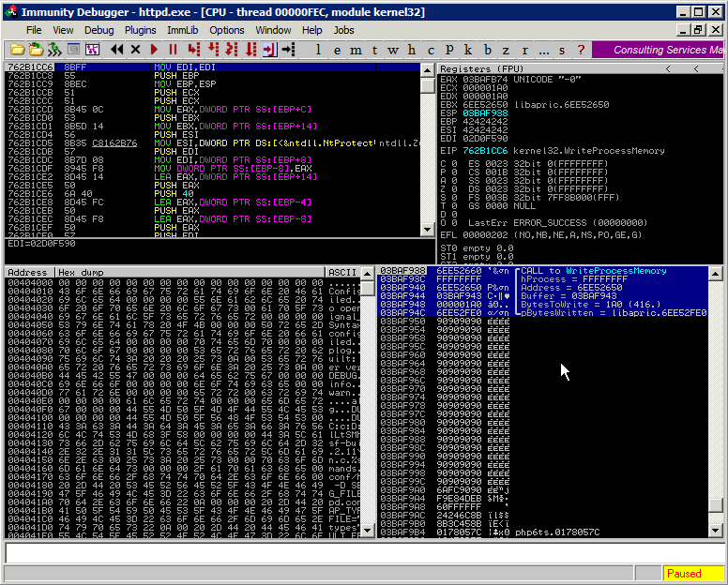Click the stack pane scroll-down arrow

coord(716,531)
